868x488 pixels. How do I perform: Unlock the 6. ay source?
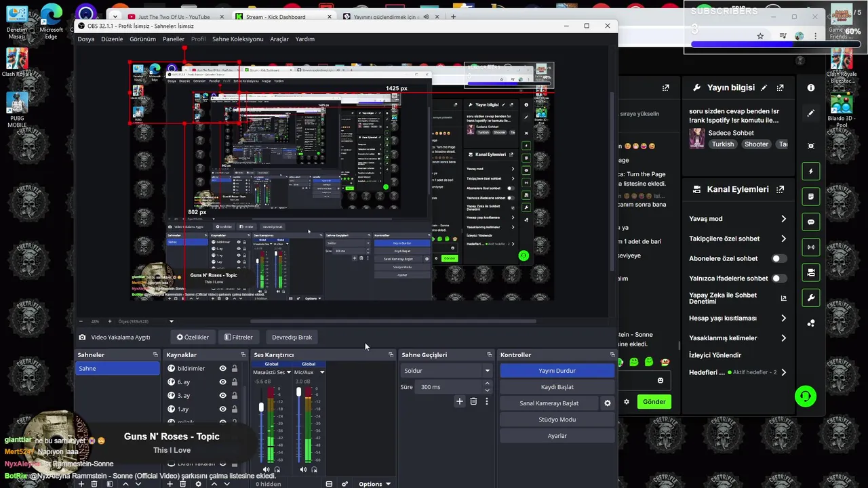[x=235, y=382]
